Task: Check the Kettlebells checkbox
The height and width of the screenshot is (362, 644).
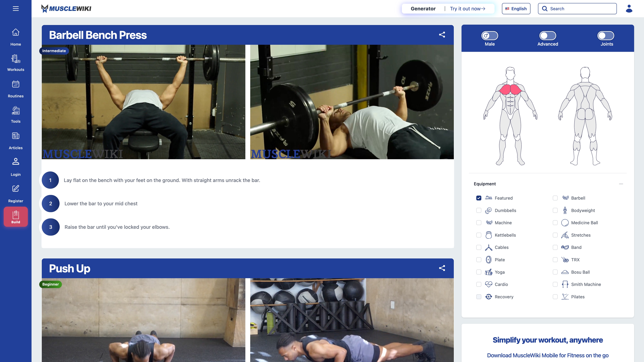Action: coord(479,235)
